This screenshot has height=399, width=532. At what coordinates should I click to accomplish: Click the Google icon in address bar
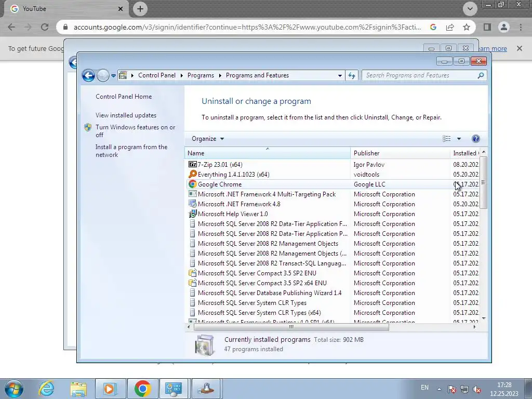(x=433, y=27)
